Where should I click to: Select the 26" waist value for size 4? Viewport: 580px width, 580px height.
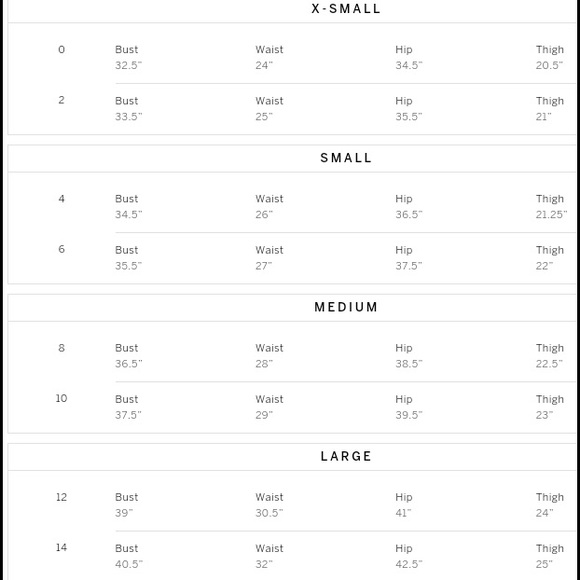point(264,215)
